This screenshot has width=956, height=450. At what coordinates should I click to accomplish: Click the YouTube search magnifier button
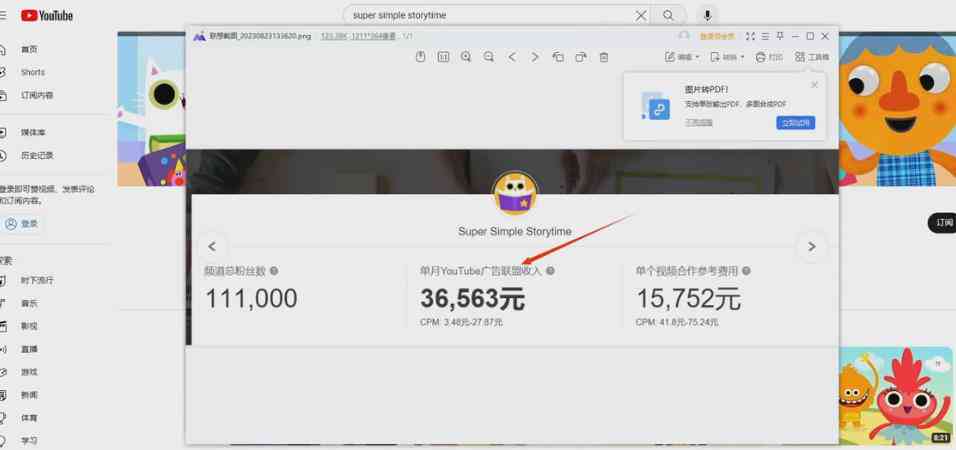coord(669,15)
